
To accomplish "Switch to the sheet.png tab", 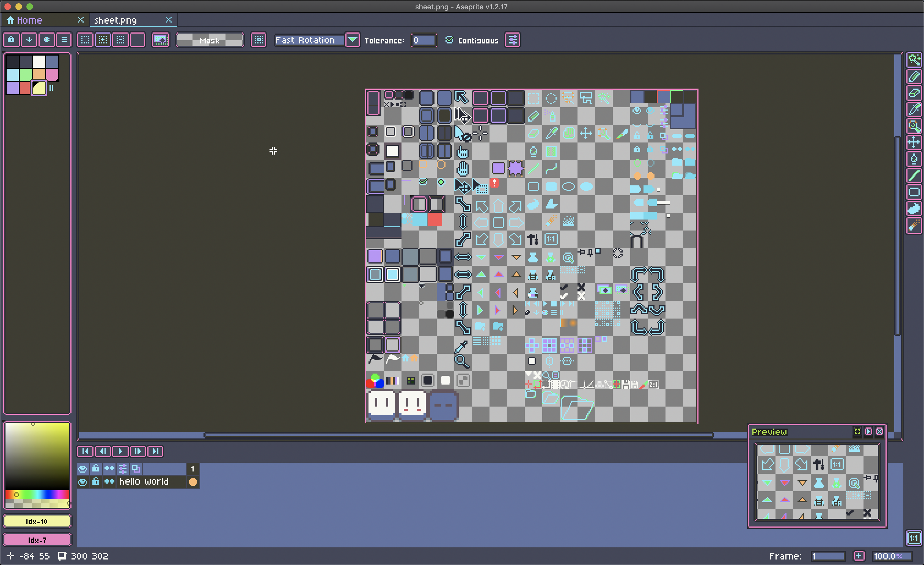I will [116, 20].
